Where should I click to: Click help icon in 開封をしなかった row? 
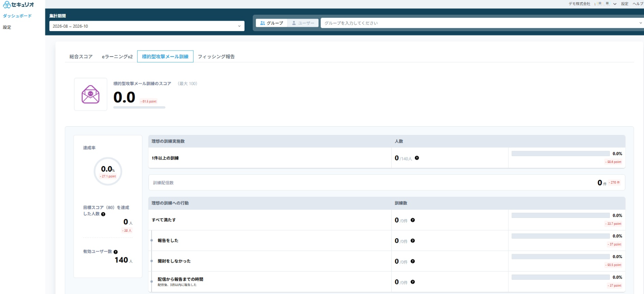(412, 261)
